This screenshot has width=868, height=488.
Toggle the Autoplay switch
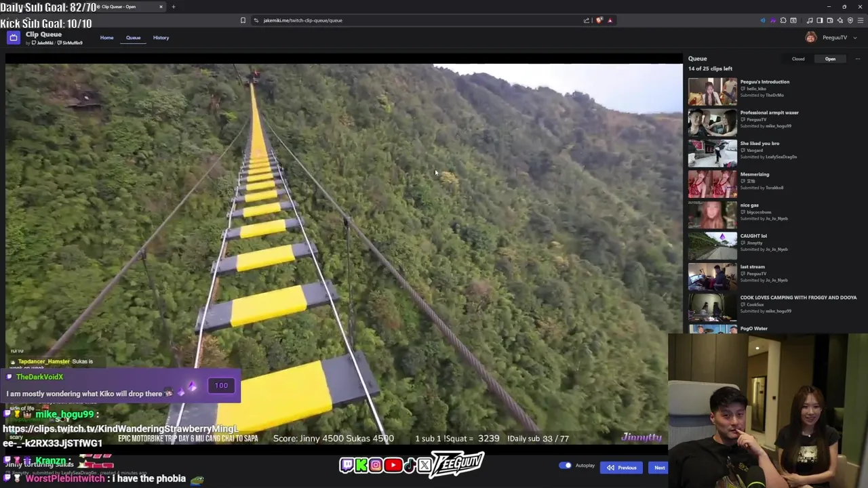click(x=565, y=466)
